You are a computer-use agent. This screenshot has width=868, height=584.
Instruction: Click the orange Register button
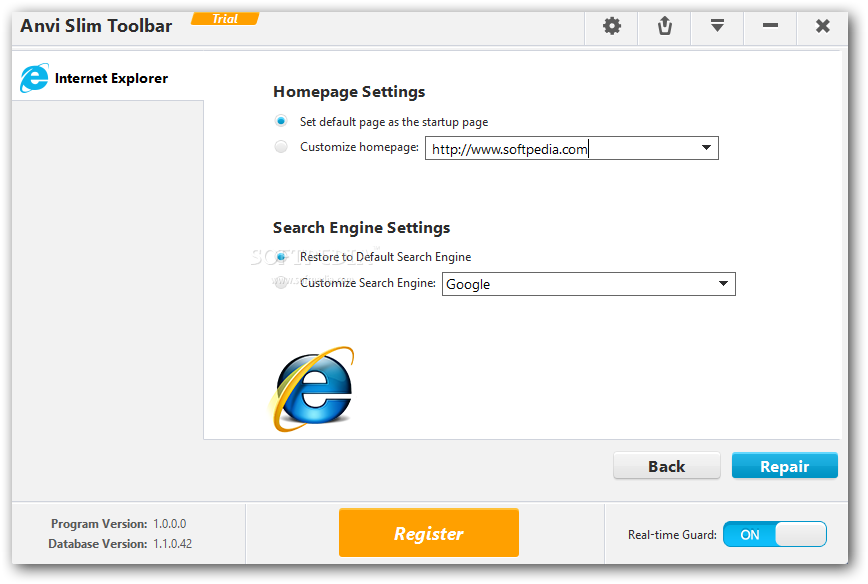[x=428, y=533]
